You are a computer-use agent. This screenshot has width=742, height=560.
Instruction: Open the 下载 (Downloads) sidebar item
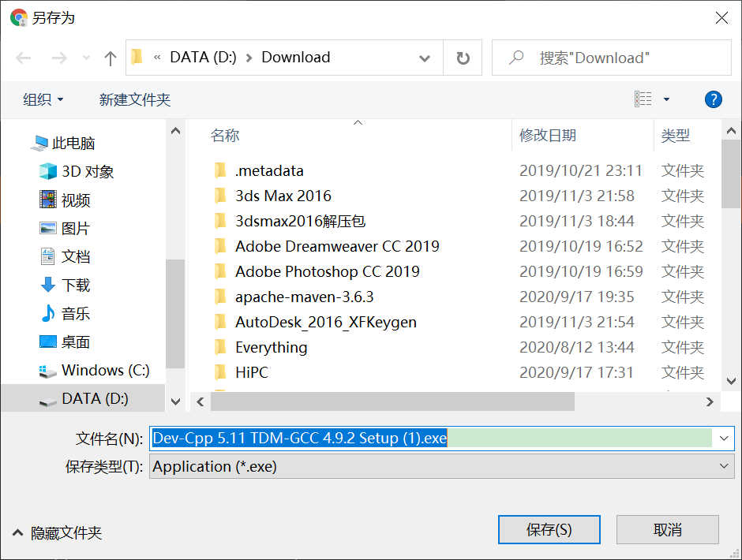coord(75,285)
